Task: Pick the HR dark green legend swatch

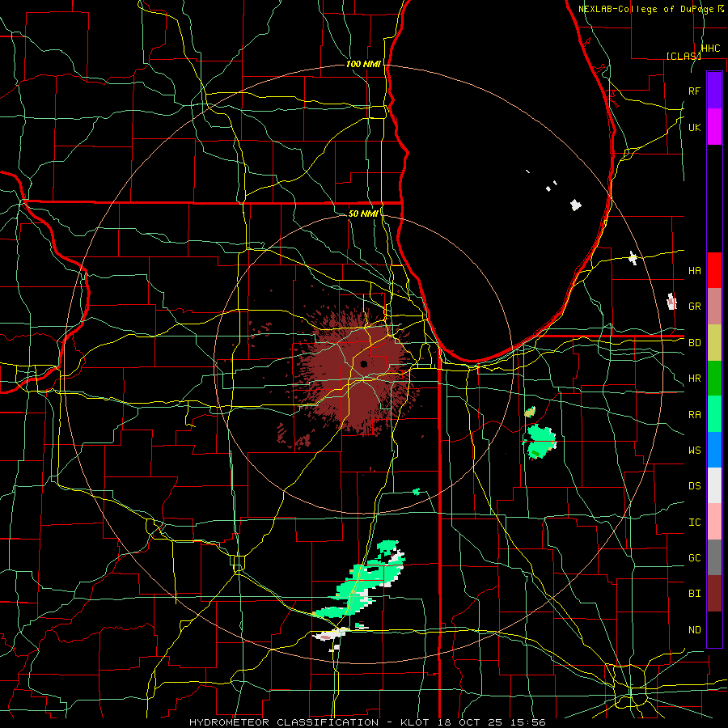Action: click(x=714, y=378)
